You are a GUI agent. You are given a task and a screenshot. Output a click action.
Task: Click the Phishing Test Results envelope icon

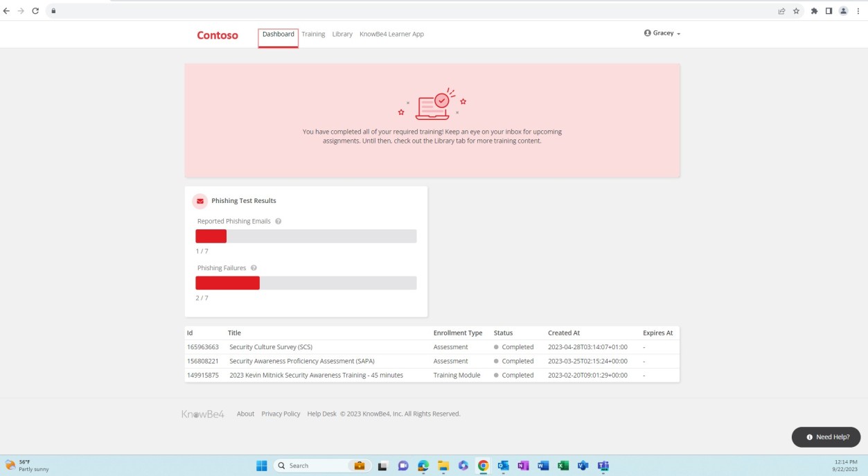coord(200,201)
